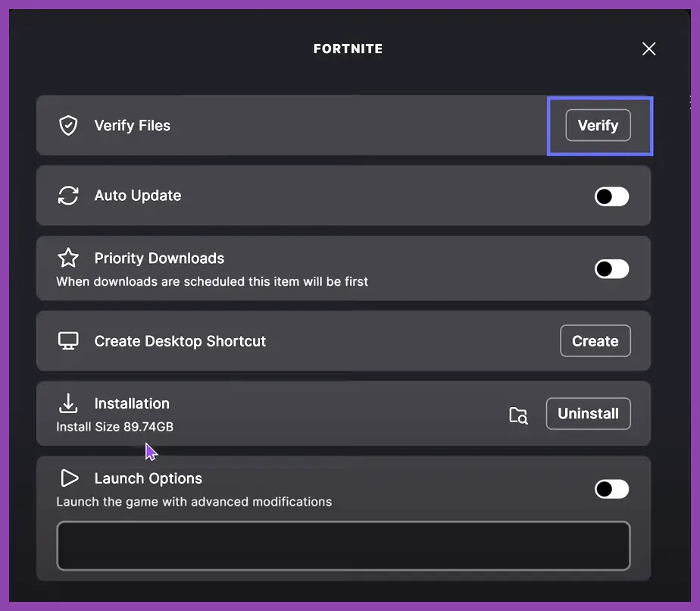The height and width of the screenshot is (611, 700).
Task: Click the Auto Update label
Action: 138,196
